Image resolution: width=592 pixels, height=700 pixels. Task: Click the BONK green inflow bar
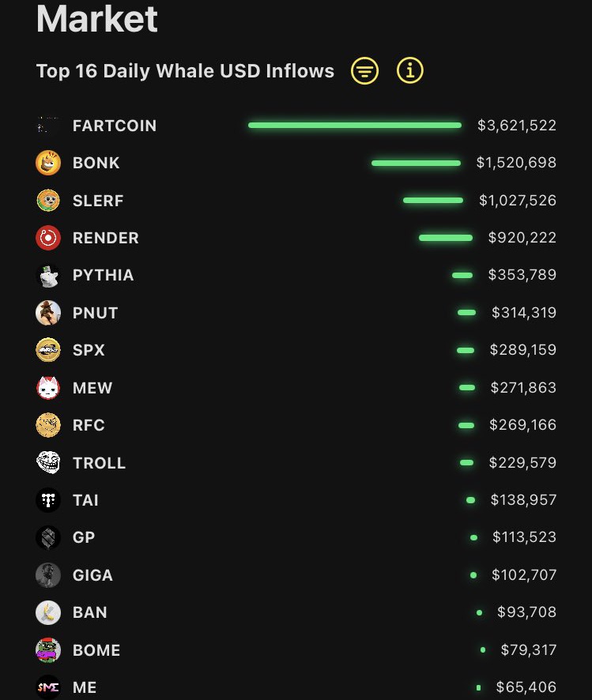[x=416, y=163]
